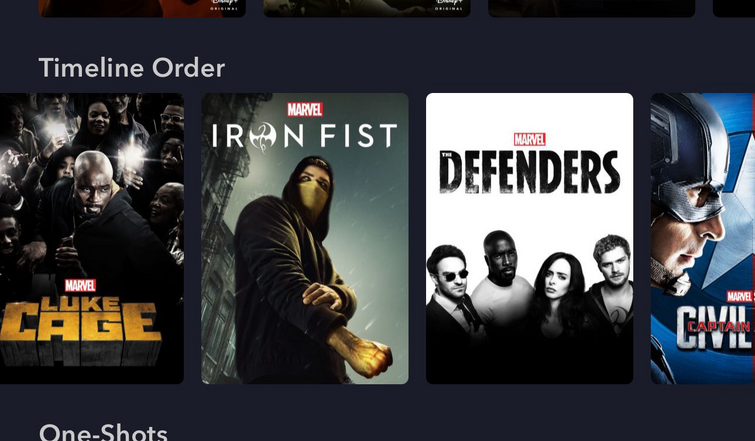Viewport: 755px width, 441px height.
Task: Click the Defenders title text on white poster
Action: 530,171
